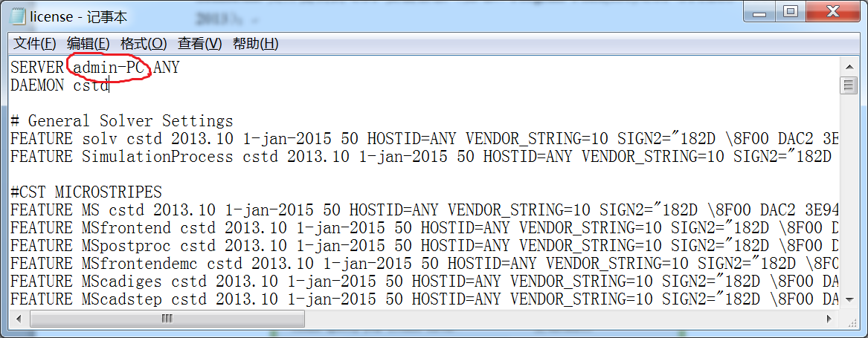Click the Notepad icon in title bar

point(19,16)
